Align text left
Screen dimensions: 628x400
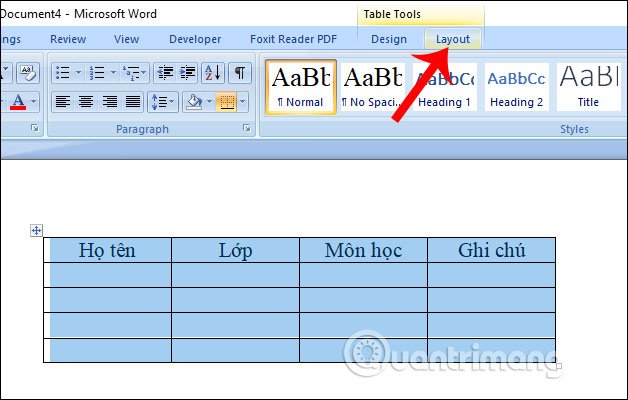click(x=63, y=102)
